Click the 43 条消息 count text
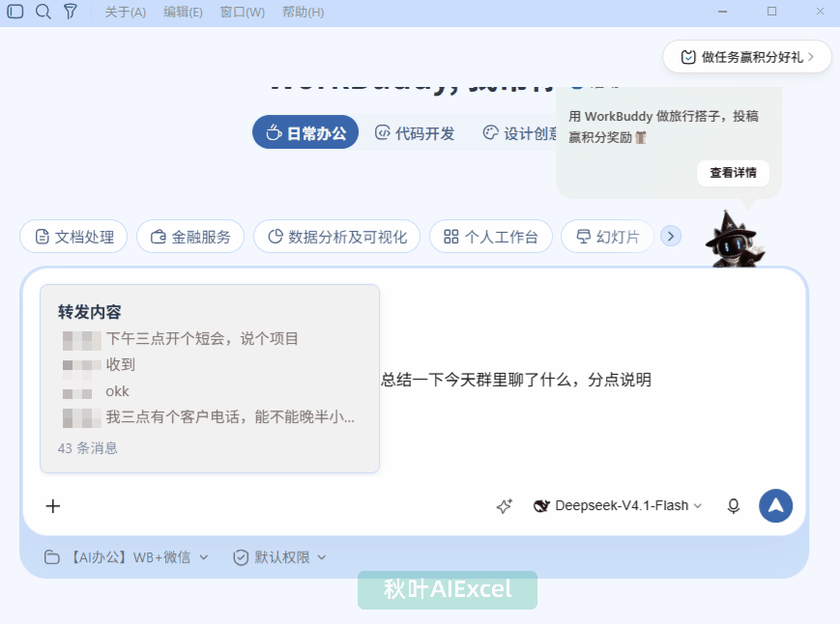 87,448
